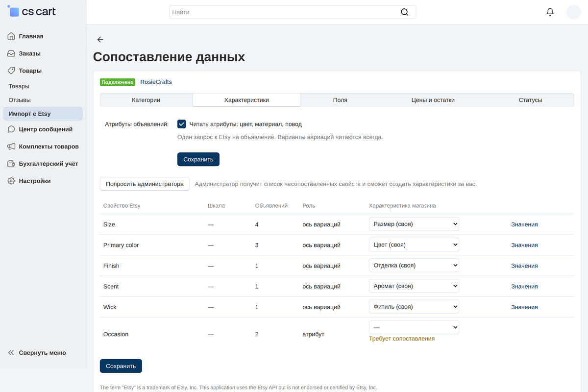Open the Occasion characteristic dropdown

(x=414, y=327)
